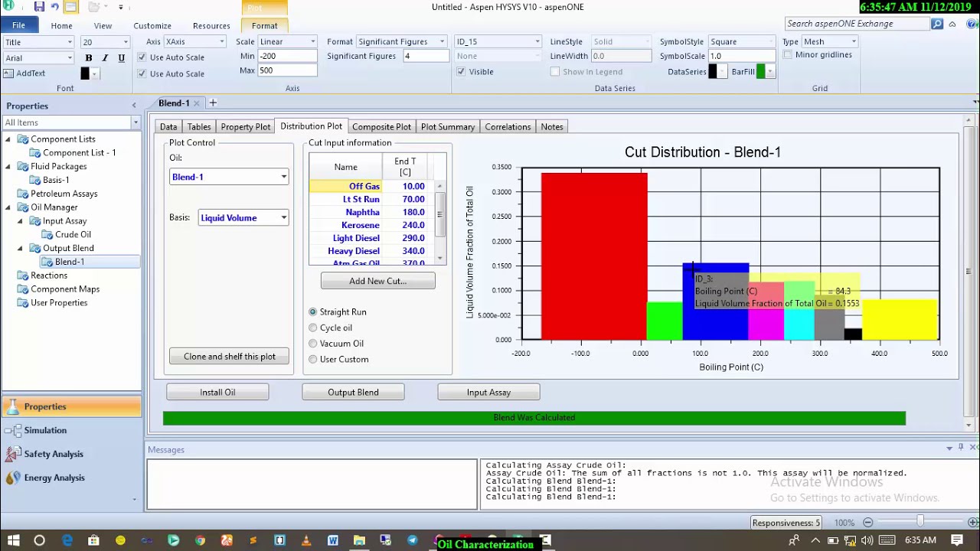Open File Explorer from taskbar
The image size is (980, 551).
(359, 540)
